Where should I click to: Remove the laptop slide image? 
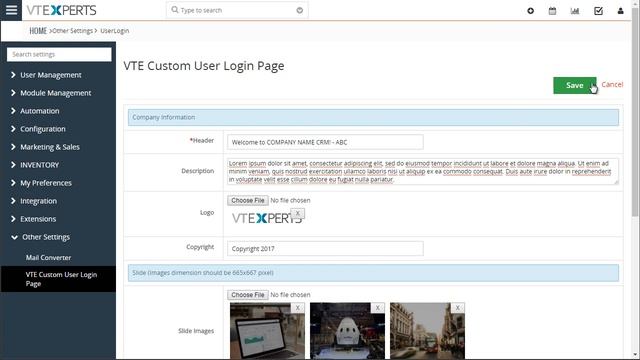point(298,308)
